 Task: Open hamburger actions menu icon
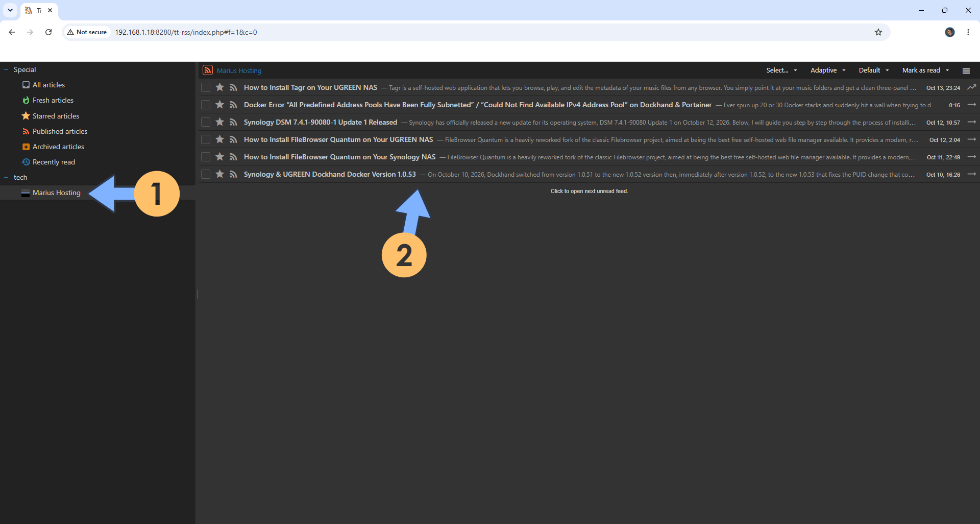pyautogui.click(x=966, y=70)
